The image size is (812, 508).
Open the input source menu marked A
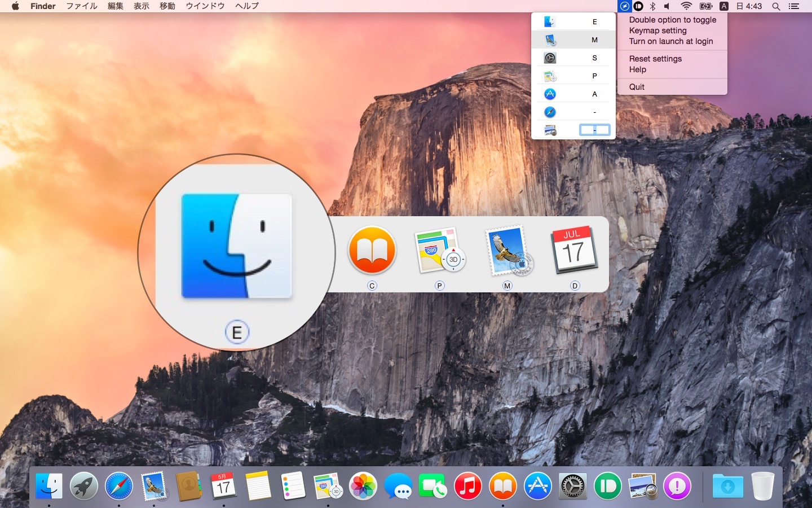click(x=724, y=6)
